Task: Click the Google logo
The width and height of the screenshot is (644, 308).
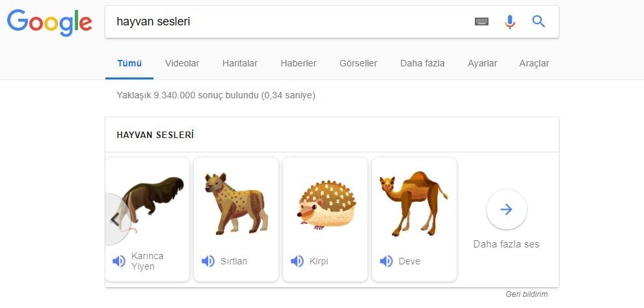Action: point(49,22)
